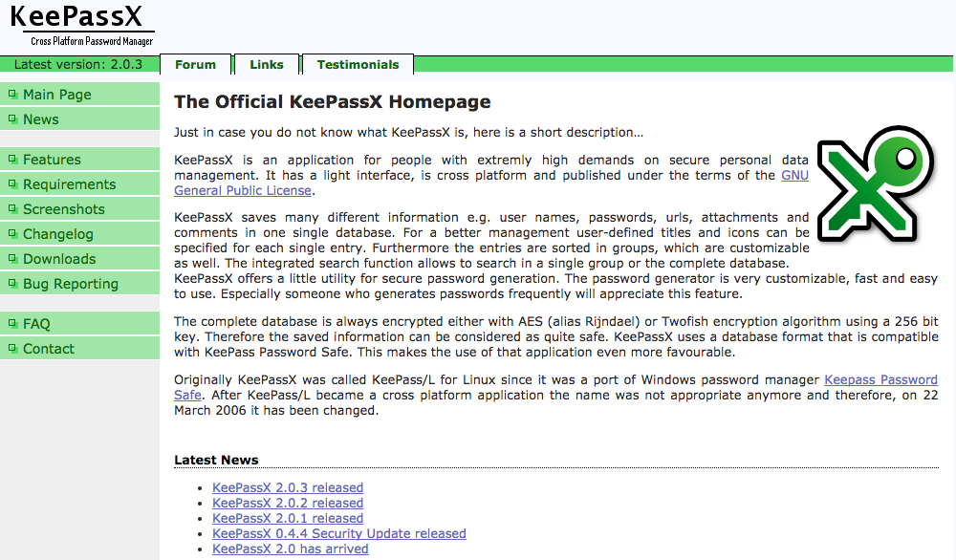
Task: Click the bullet icon beside Screenshots
Action: tap(12, 209)
